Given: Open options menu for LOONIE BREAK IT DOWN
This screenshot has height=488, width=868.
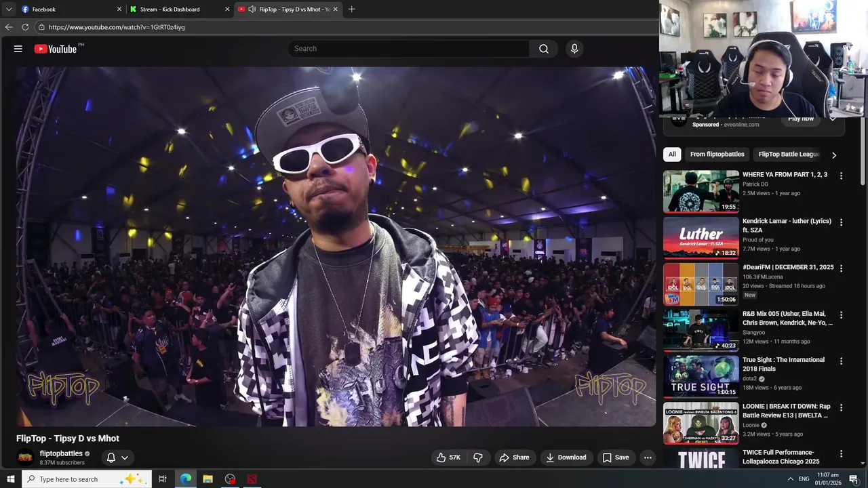Looking at the screenshot, I should coord(842,407).
